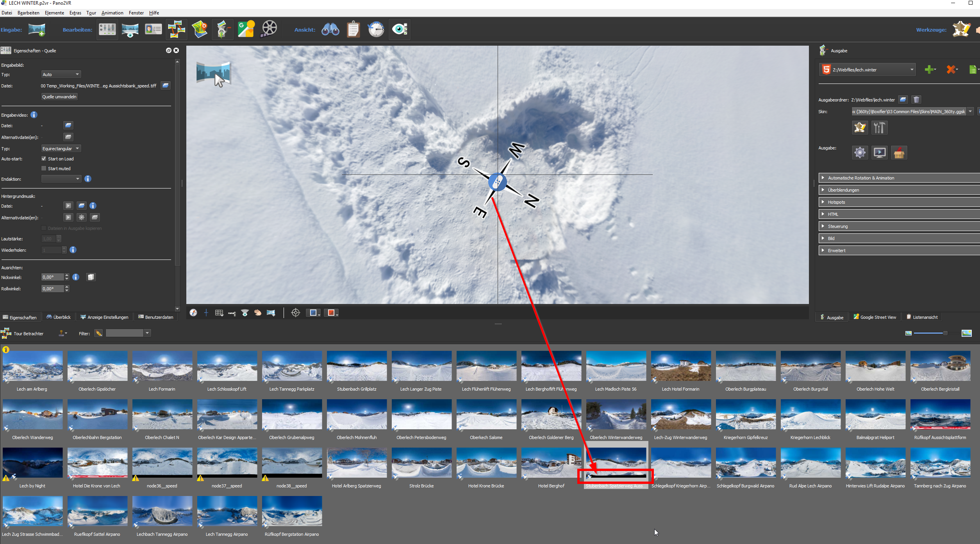Viewport: 980px width, 544px height.
Task: Open the History clock icon
Action: pos(376,29)
